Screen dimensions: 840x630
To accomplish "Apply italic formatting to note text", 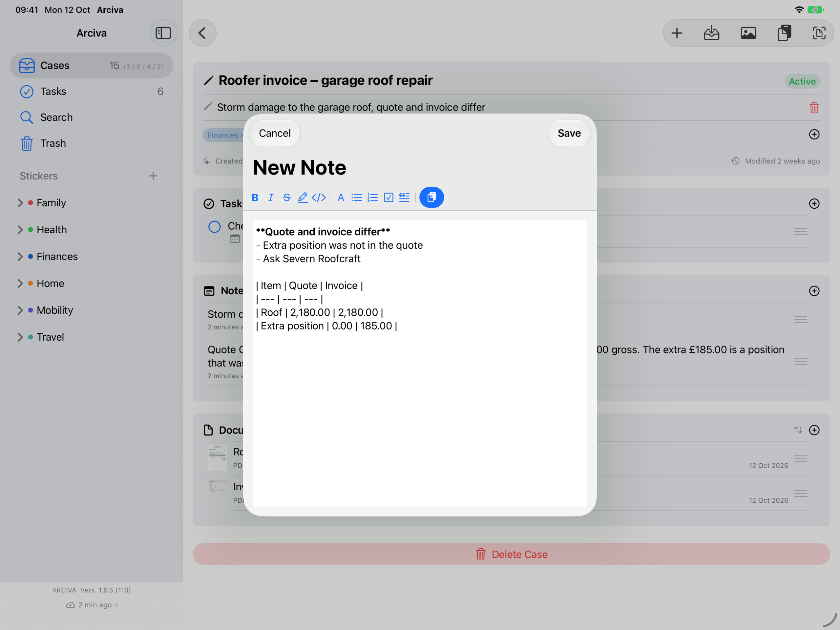I will point(271,198).
